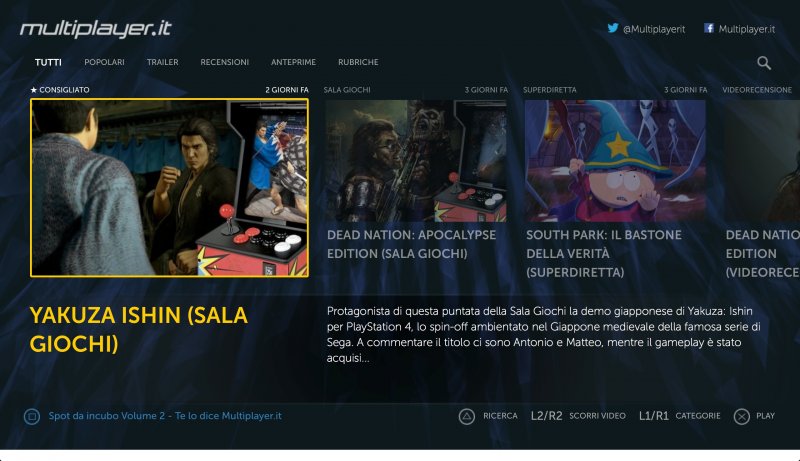Click the Yakuza Ishin (Sala Giochi) title

[139, 329]
